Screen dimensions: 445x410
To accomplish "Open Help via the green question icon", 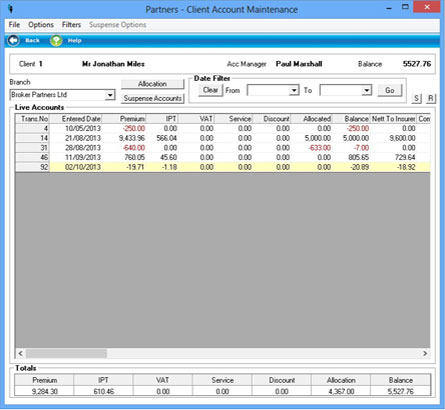I will [56, 41].
